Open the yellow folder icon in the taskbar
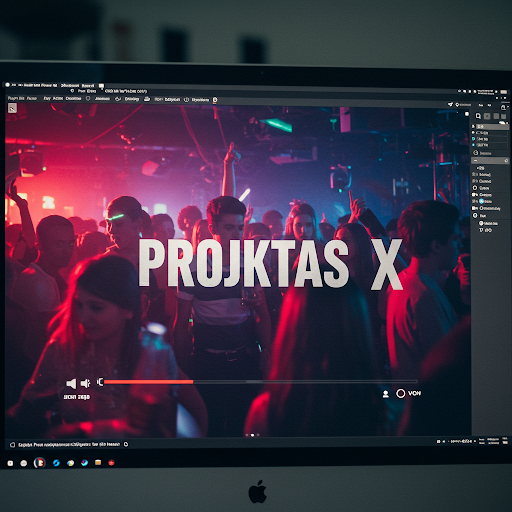512x512 pixels. click(98, 463)
